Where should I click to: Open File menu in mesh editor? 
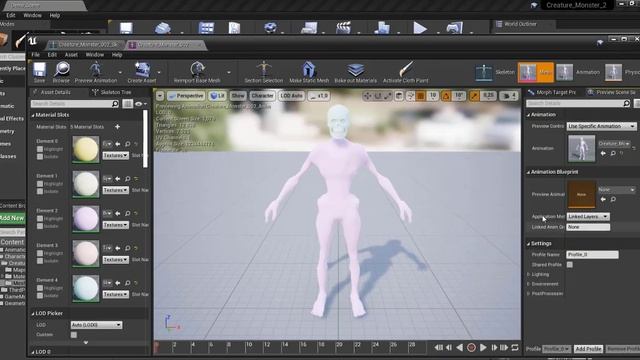(x=36, y=55)
